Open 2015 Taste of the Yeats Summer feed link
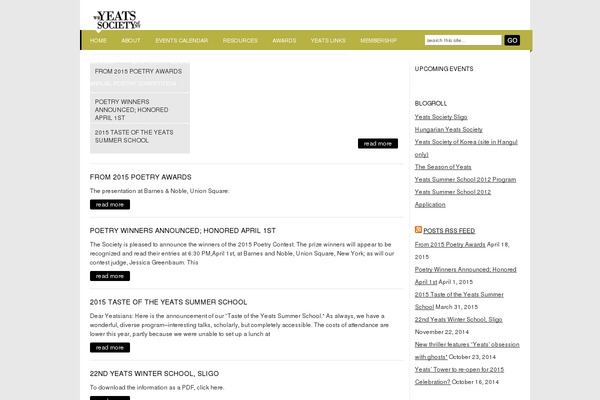600x400 pixels. coord(459,300)
